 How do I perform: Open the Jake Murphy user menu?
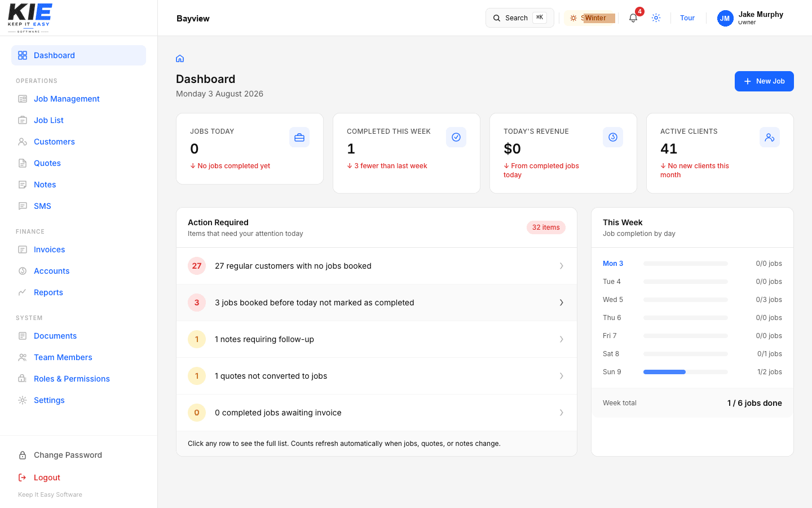[x=751, y=18]
